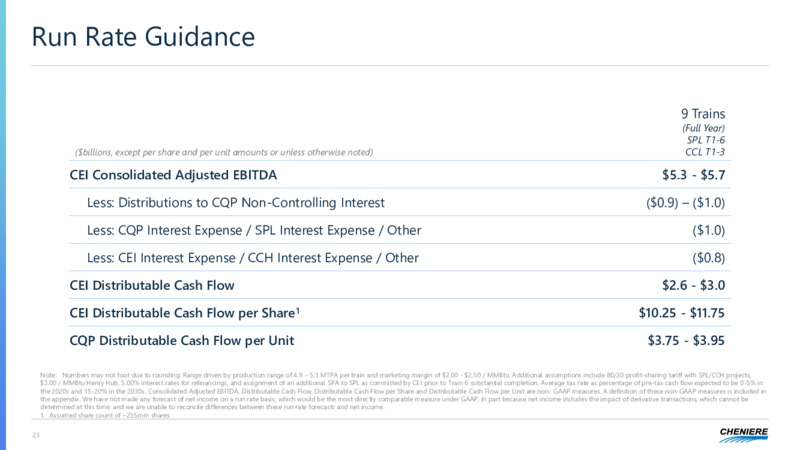800x450 pixels.
Task: Click the Cheniere logo
Action: pos(743,435)
